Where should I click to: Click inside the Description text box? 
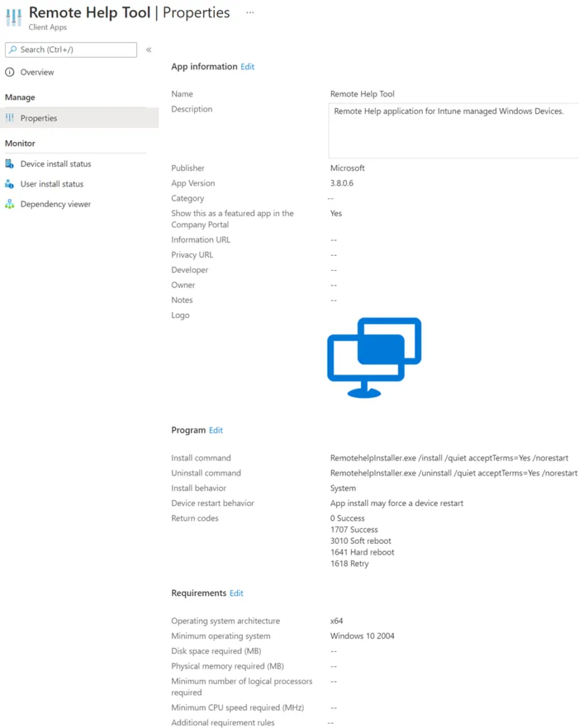point(453,131)
